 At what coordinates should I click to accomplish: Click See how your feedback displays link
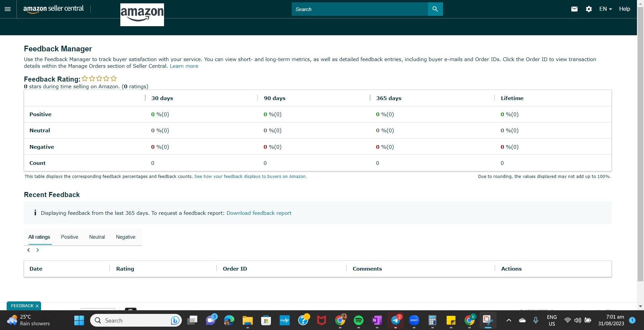pos(250,177)
